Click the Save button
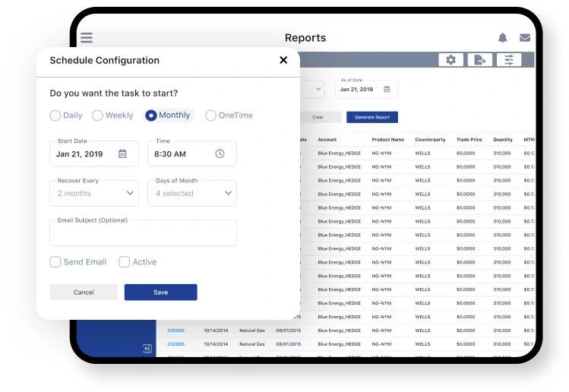Screen dimensions: 569x392 tap(161, 292)
